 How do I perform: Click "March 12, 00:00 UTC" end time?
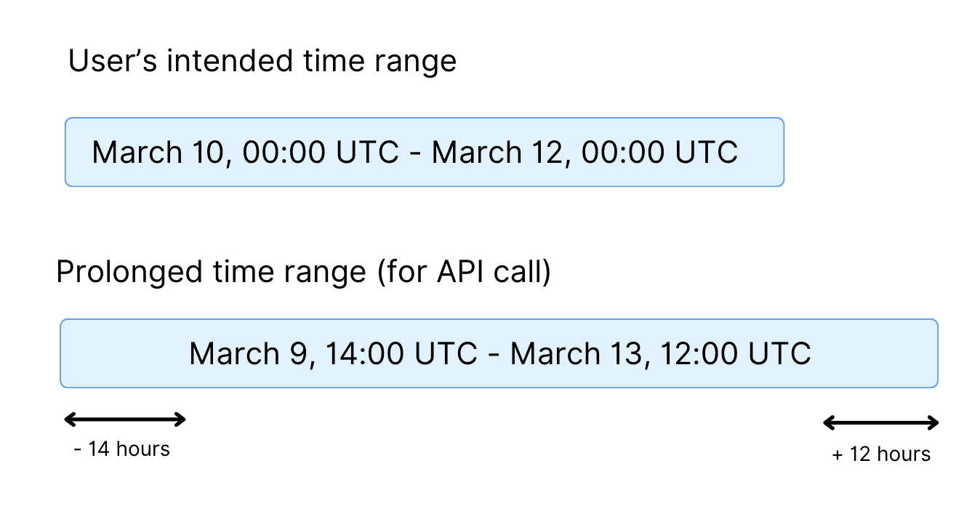(x=585, y=153)
